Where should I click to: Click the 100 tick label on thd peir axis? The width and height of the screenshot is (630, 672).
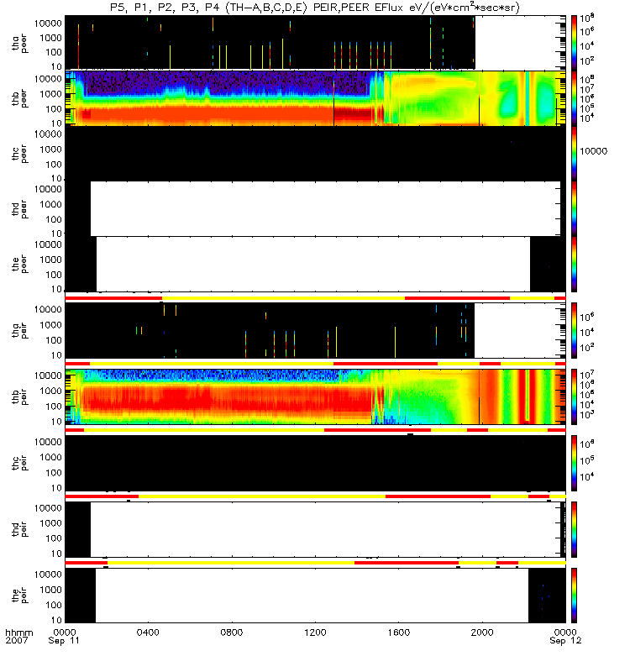tap(54, 538)
